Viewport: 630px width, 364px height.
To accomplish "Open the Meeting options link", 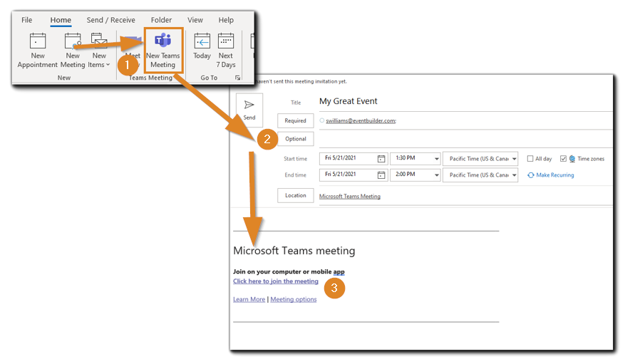I will [x=294, y=299].
